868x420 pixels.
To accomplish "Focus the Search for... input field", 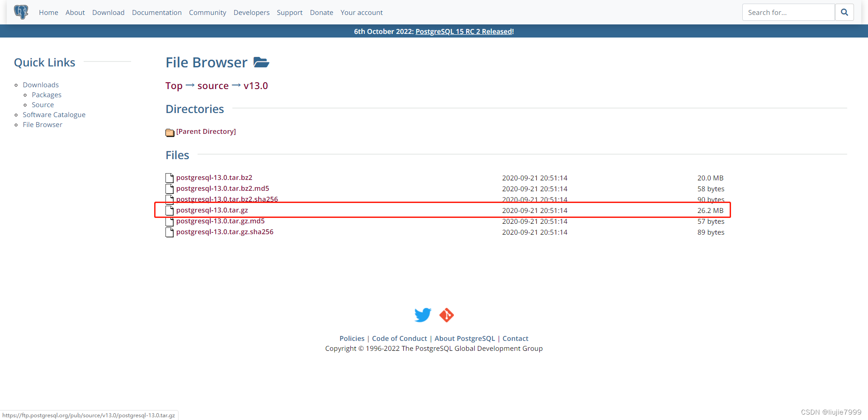I will [788, 12].
